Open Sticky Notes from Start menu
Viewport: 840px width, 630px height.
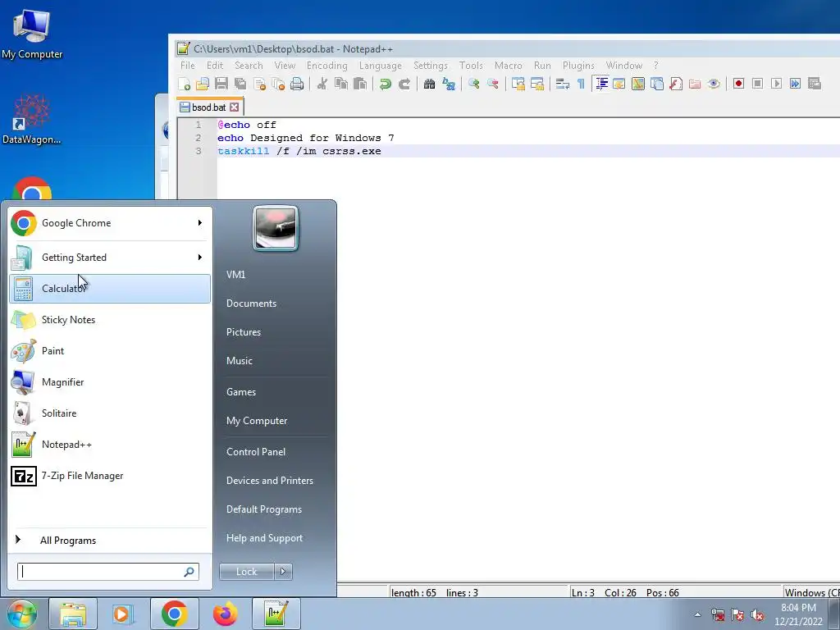click(110, 320)
